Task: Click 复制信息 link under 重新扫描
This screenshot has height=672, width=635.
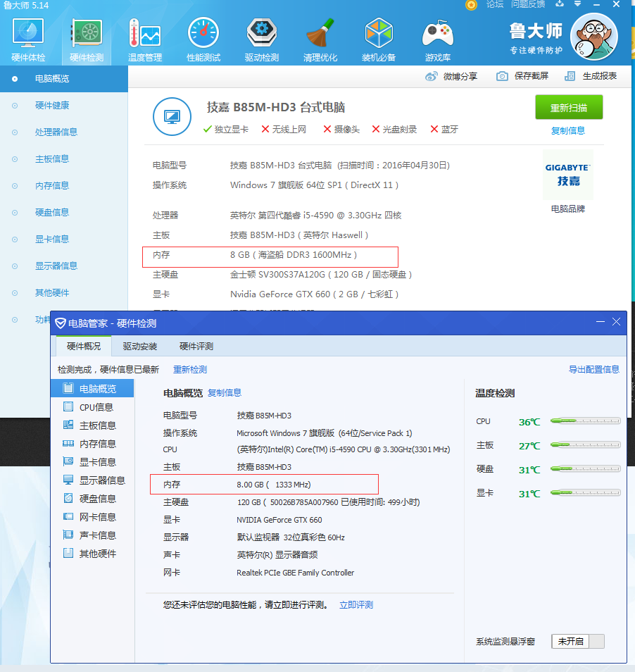Action: [x=568, y=131]
